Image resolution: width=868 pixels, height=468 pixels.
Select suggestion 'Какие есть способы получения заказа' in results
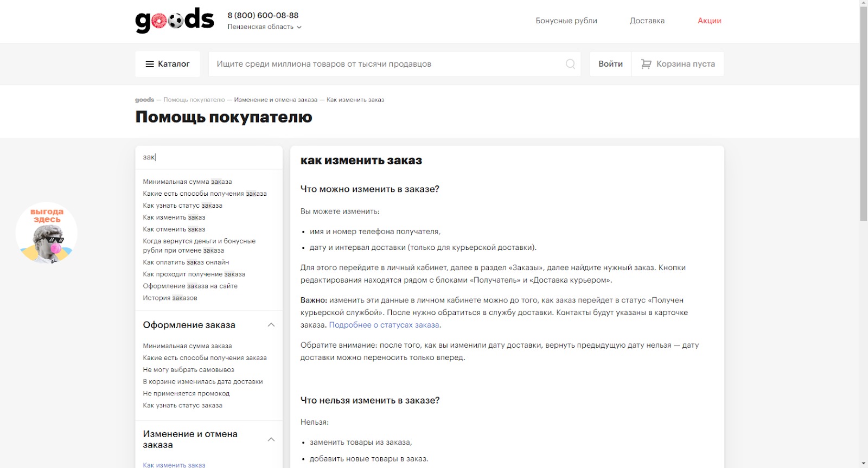(205, 194)
